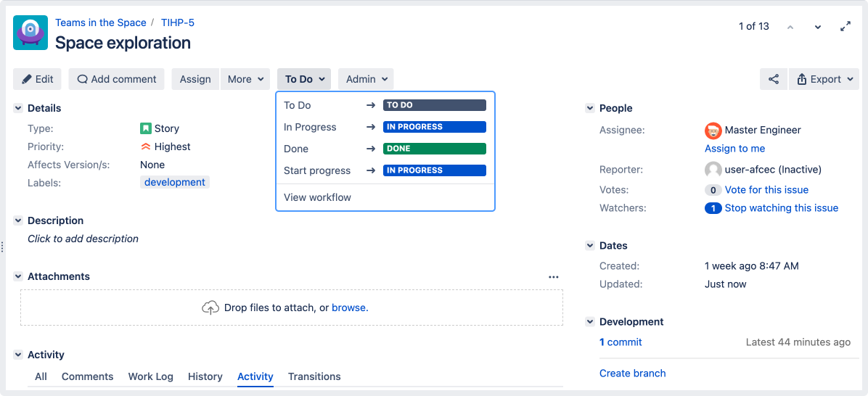Collapse the Details section
Screen dimensions: 868x396
pyautogui.click(x=18, y=108)
